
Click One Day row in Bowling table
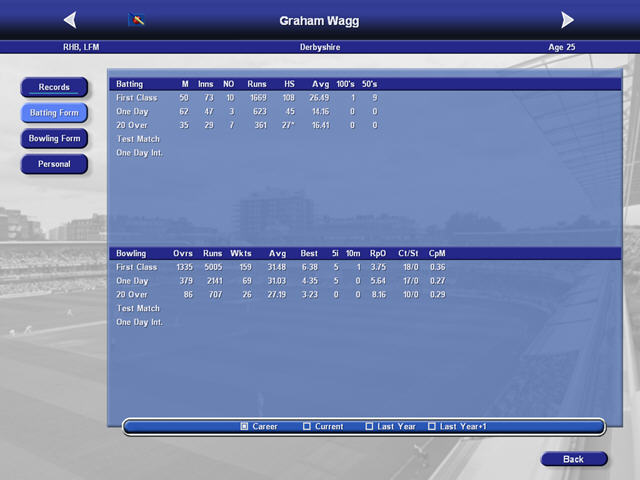tap(132, 281)
